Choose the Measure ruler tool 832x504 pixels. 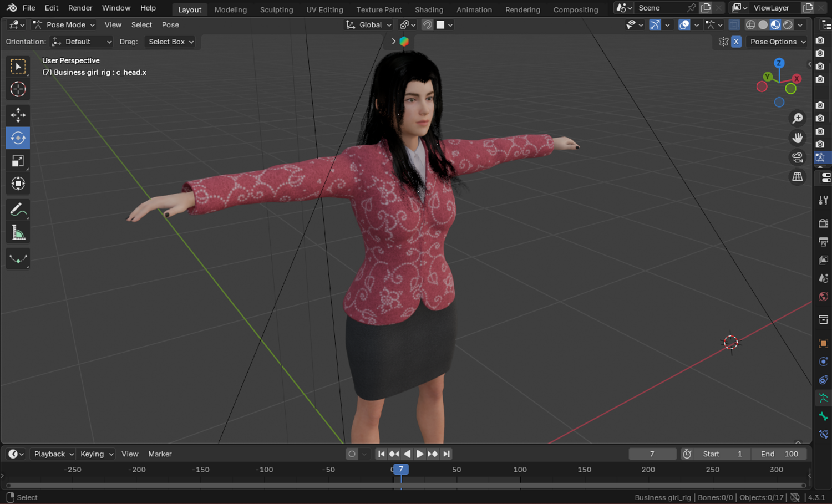pos(18,233)
